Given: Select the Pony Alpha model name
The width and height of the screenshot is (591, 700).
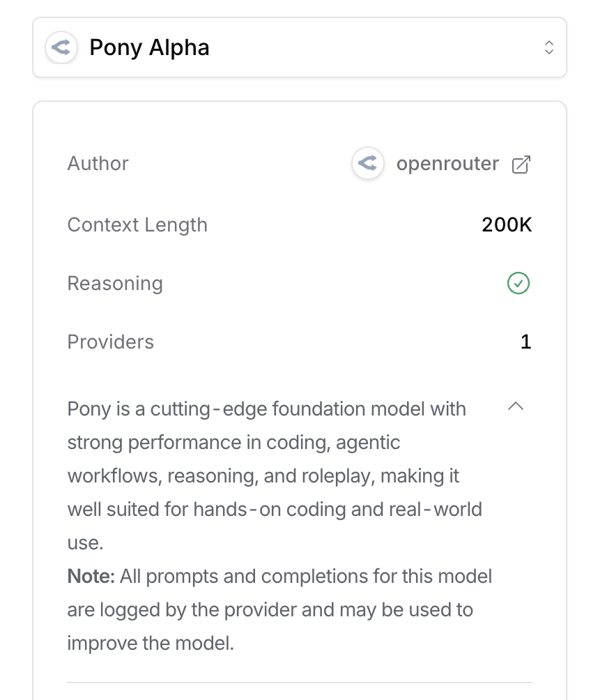Looking at the screenshot, I should 148,47.
